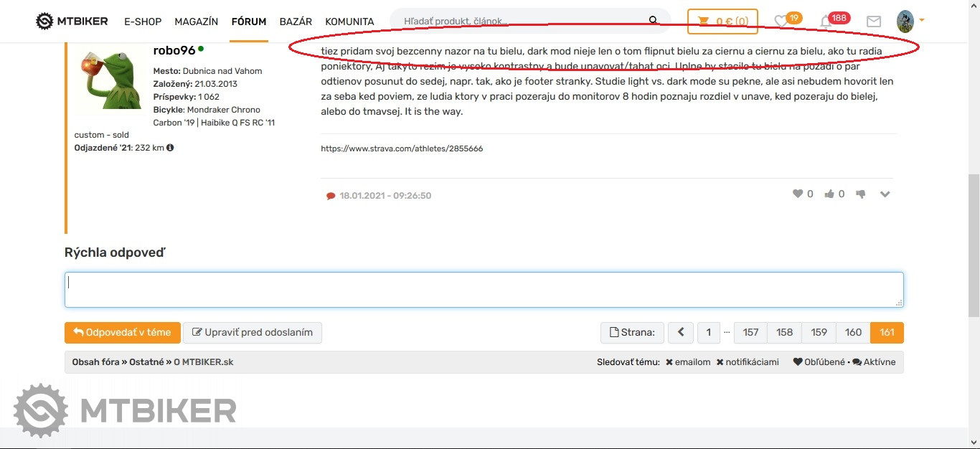
Task: Toggle the topic as Obľúbené favorite
Action: (x=819, y=362)
